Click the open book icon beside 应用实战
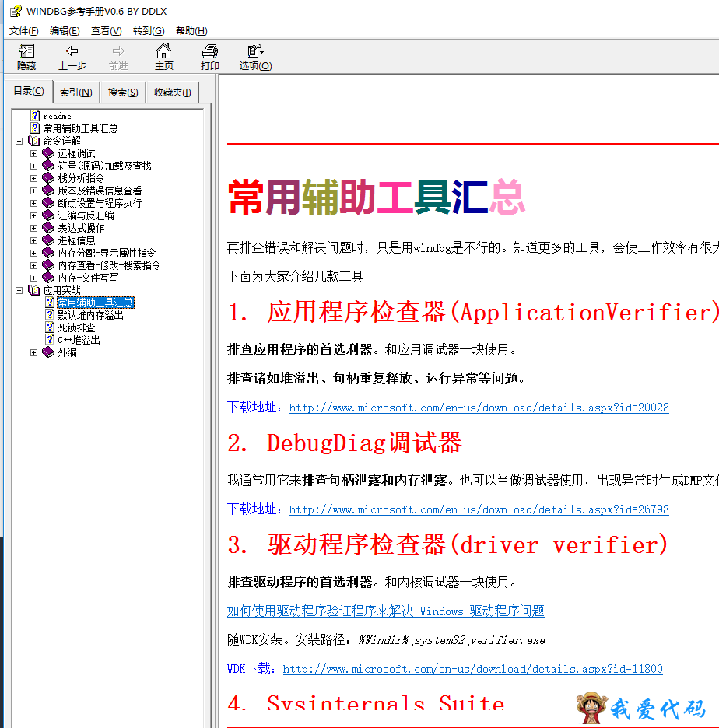The image size is (719, 728). [34, 290]
